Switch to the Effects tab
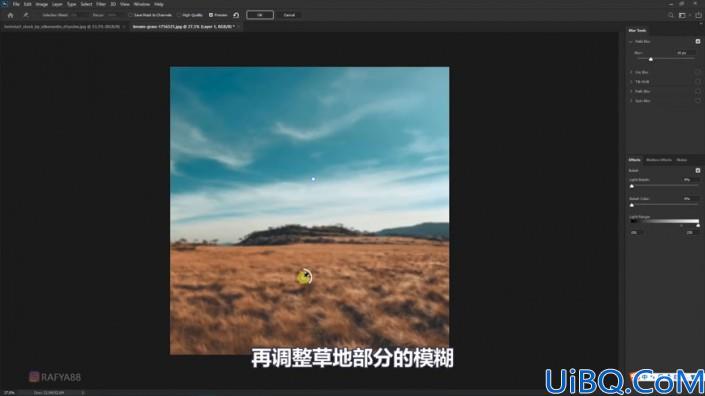This screenshot has height=396, width=705. (x=634, y=160)
